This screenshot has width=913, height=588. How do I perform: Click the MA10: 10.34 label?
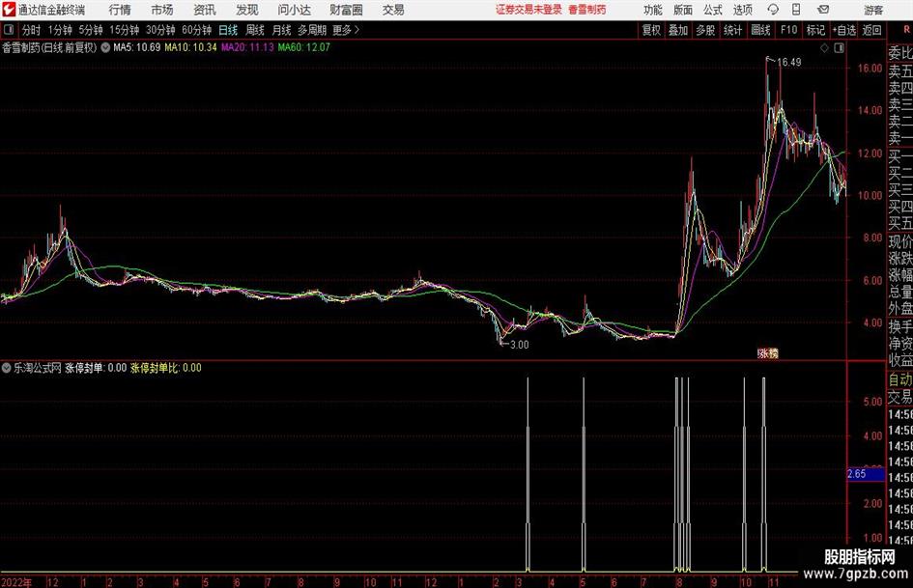(191, 47)
